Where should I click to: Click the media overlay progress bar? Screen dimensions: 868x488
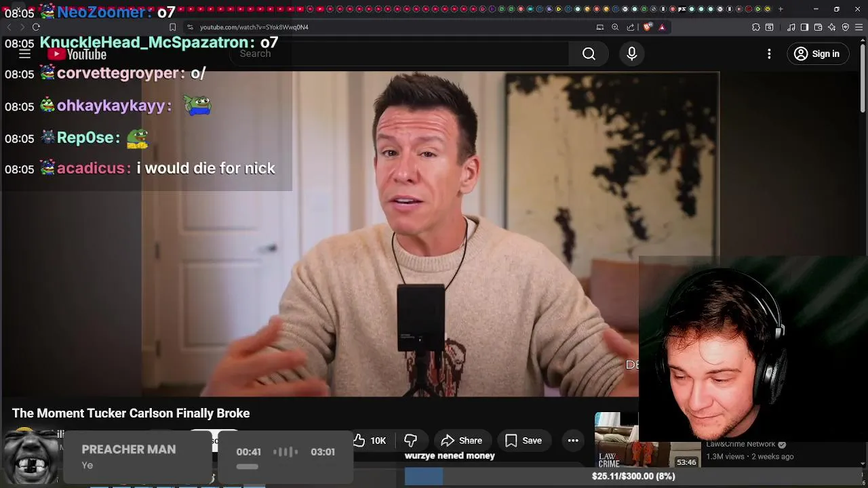tap(247, 466)
